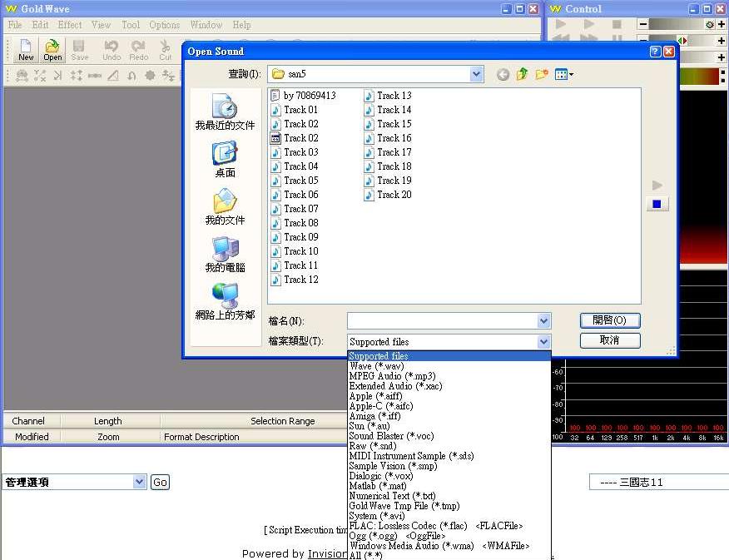Go up one folder level icon

click(x=522, y=74)
